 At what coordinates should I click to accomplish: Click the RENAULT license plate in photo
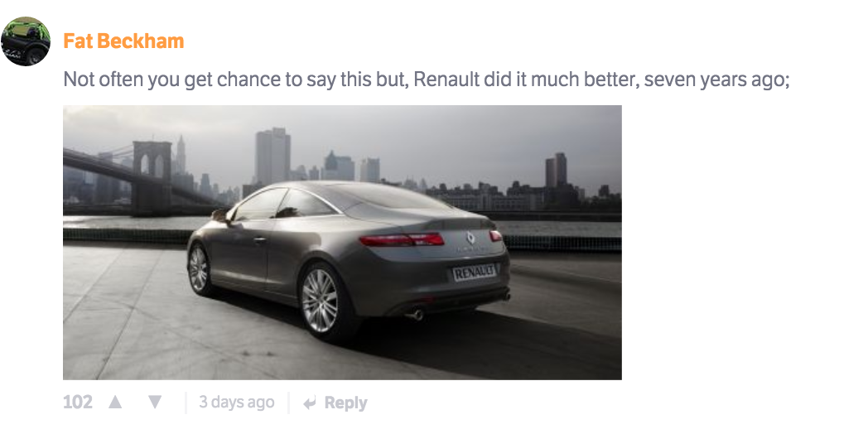coord(475,272)
